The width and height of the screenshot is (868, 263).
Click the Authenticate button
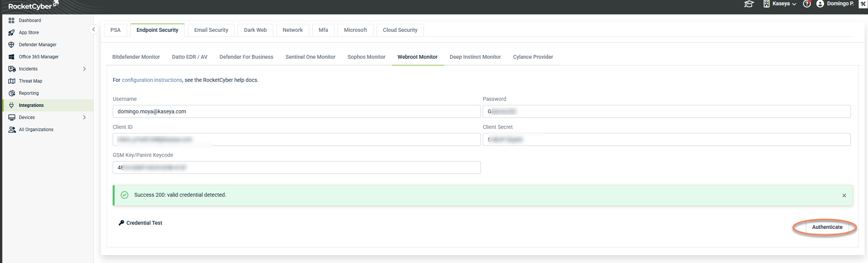(x=827, y=227)
